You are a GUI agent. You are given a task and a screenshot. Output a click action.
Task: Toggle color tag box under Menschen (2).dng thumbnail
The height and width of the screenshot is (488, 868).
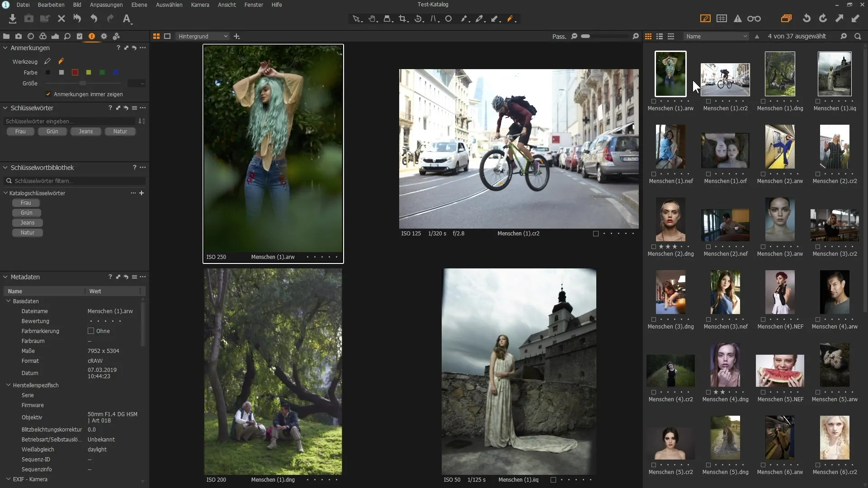[x=654, y=247]
